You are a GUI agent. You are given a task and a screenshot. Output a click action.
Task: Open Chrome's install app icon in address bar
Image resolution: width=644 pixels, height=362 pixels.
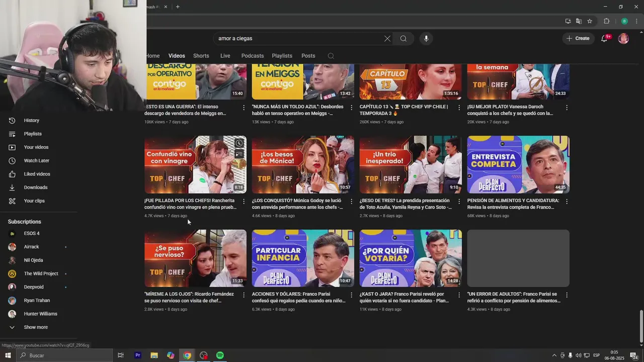tap(568, 21)
